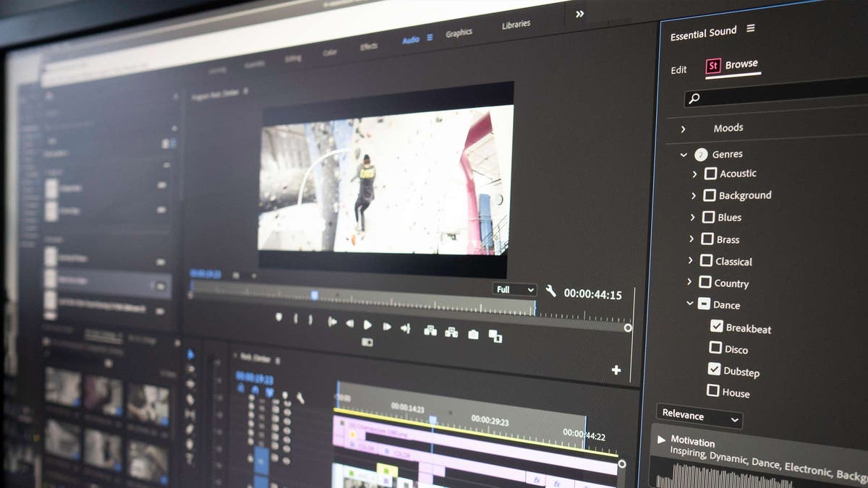Expand the Moods category
868x488 pixels.
pyautogui.click(x=683, y=128)
